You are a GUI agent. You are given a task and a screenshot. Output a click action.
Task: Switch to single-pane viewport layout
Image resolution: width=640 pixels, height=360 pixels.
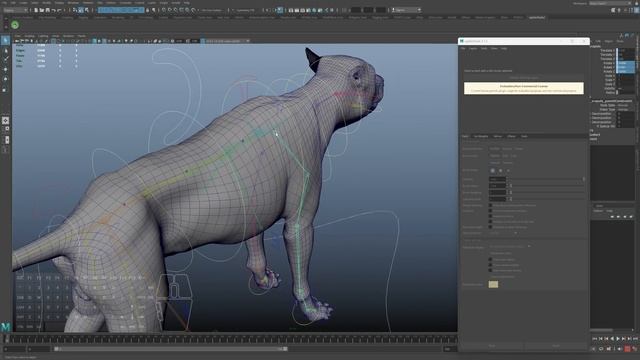[x=5, y=120]
